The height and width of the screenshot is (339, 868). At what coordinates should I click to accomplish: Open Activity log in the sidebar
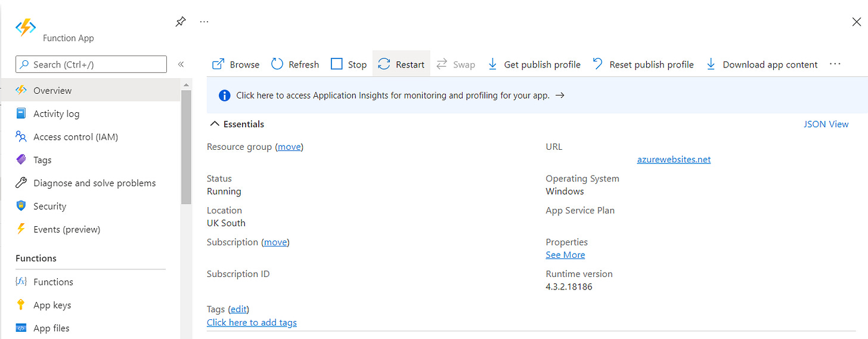pos(90,113)
